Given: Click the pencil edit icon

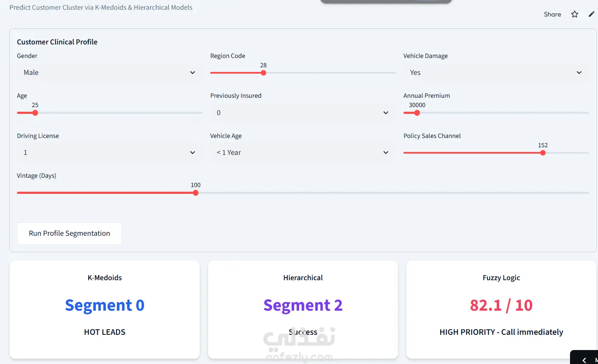Looking at the screenshot, I should coord(592,14).
